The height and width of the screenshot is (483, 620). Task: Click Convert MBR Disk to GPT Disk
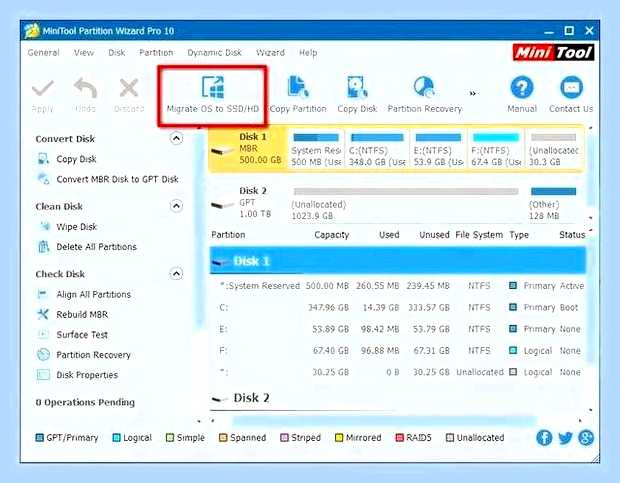[x=117, y=179]
